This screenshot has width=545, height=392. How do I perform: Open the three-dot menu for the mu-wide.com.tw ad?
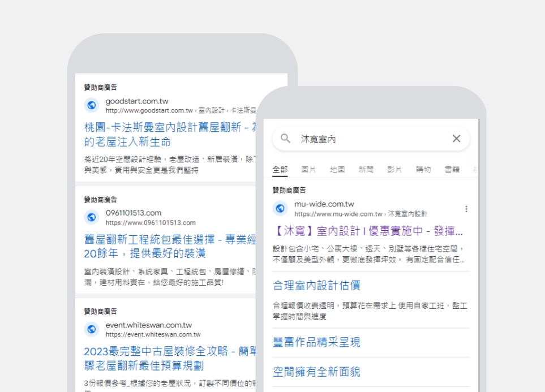466,209
